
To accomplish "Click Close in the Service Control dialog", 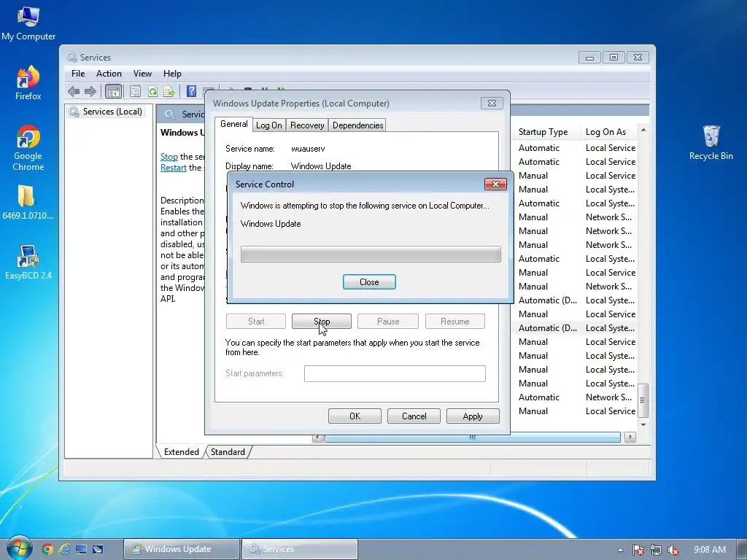I will tap(369, 282).
